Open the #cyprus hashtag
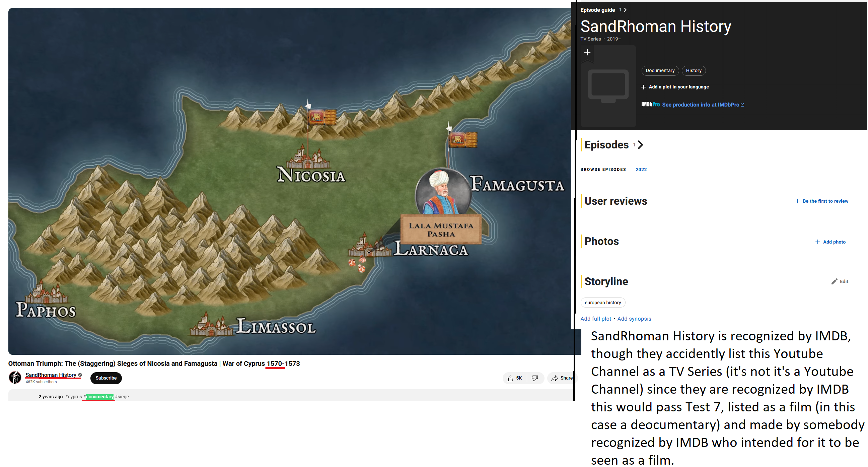 [x=73, y=397]
